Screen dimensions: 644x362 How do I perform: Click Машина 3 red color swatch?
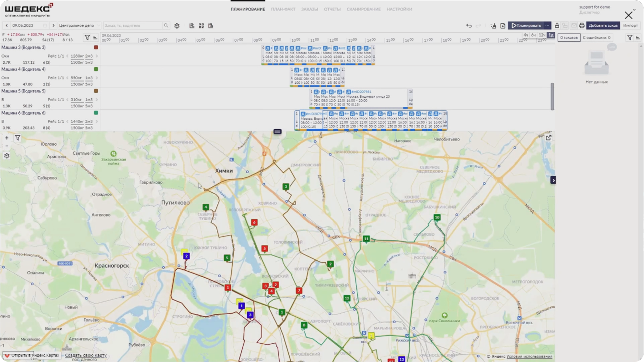click(x=96, y=47)
